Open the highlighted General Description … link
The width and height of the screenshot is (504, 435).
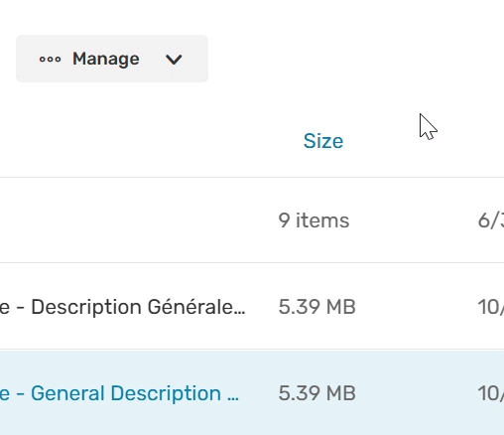pyautogui.click(x=119, y=393)
